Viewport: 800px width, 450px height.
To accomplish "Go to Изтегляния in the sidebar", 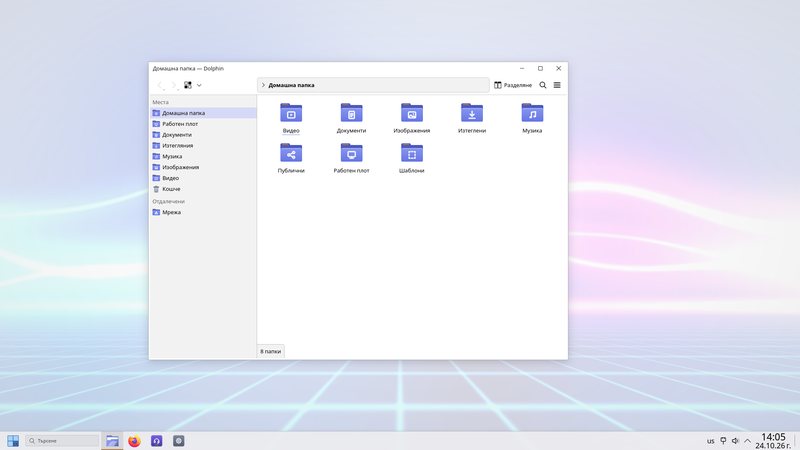I will [x=203, y=145].
